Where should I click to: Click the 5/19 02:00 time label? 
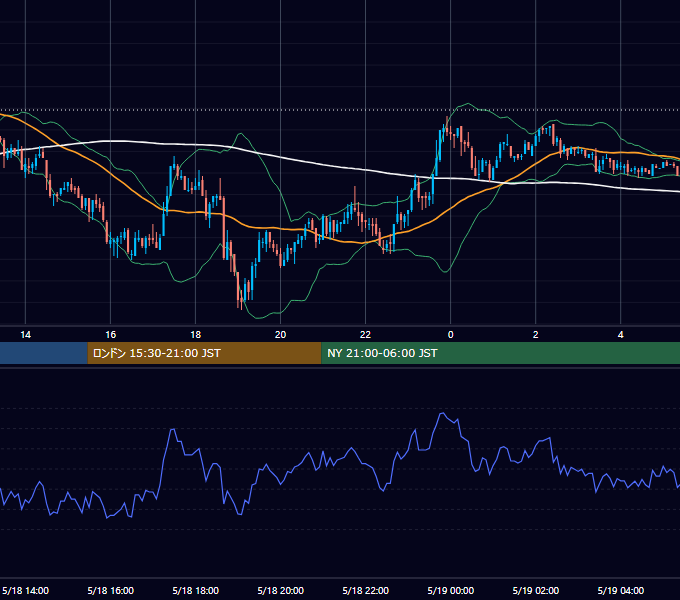pos(536,590)
